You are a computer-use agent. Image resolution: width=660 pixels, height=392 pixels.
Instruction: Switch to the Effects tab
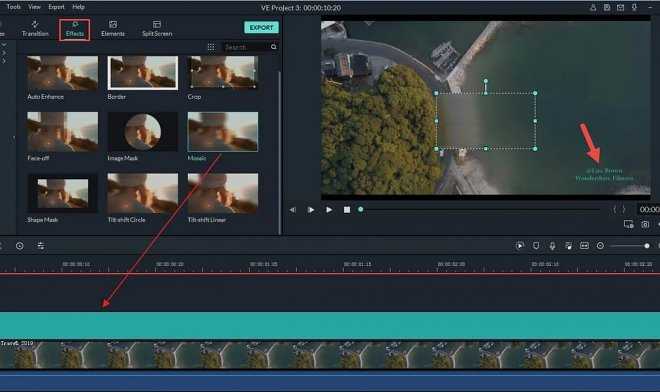pyautogui.click(x=75, y=29)
